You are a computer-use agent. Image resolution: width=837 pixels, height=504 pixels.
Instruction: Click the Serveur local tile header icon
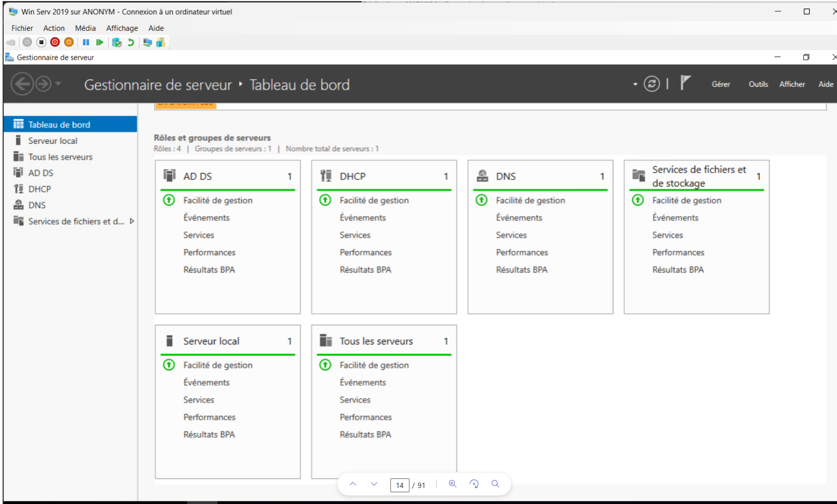pos(170,340)
